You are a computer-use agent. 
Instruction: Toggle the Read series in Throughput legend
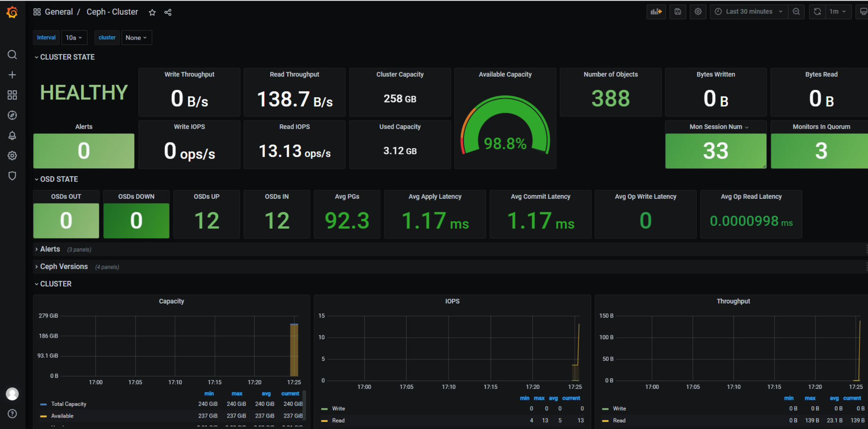(x=619, y=420)
